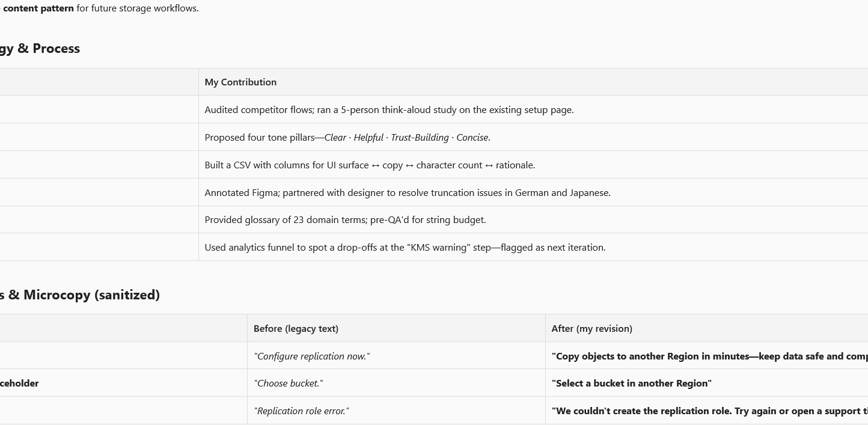Image resolution: width=868 pixels, height=425 pixels.
Task: Click the "Select a bucket in another Region" revision
Action: point(631,384)
